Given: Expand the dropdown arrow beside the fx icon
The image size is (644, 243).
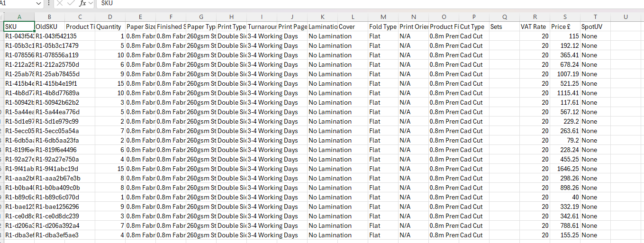Looking at the screenshot, I should (91, 3).
